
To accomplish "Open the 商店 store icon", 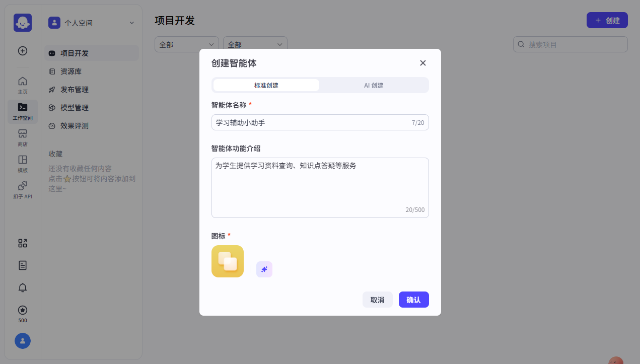I will tap(22, 136).
